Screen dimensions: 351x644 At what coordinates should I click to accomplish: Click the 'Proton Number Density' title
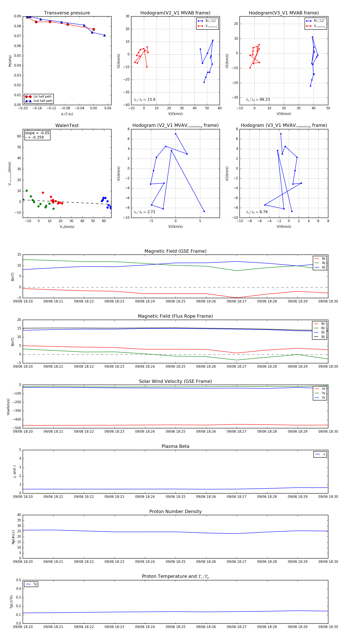pyautogui.click(x=175, y=511)
